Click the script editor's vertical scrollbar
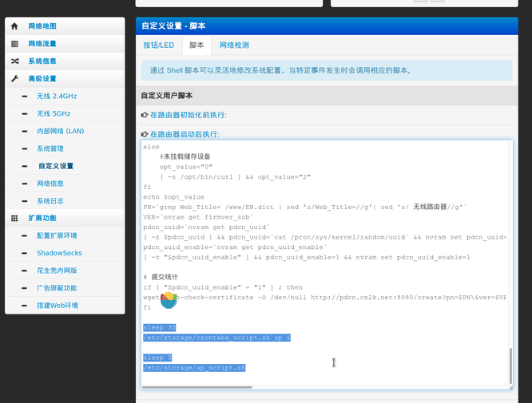Viewport: 532px width, 403px height. point(508,365)
